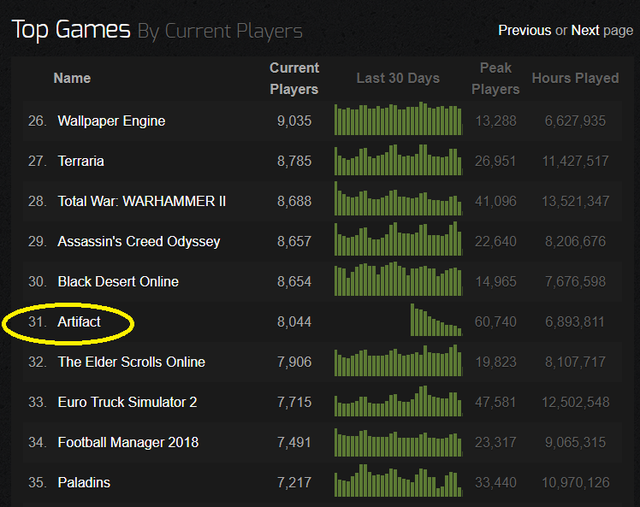Screen dimensions: 640x507
Task: Open Black Desert Online page
Action: pos(118,282)
